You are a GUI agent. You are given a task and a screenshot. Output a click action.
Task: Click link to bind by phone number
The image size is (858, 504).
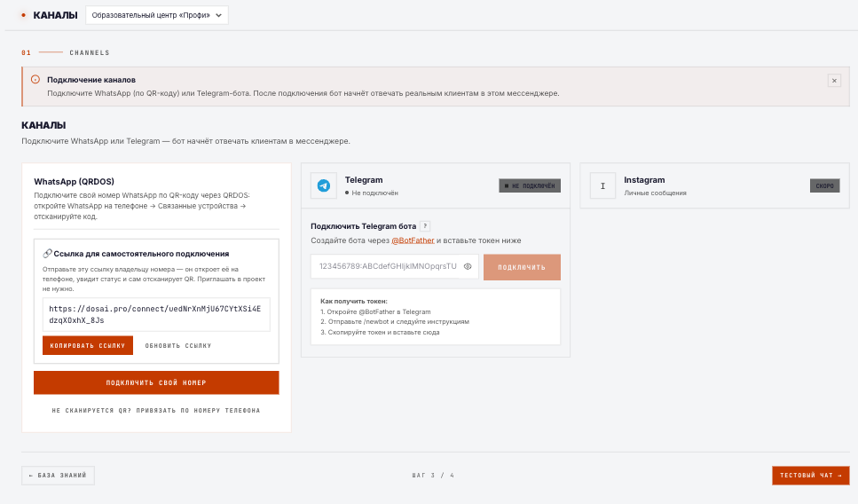click(156, 411)
